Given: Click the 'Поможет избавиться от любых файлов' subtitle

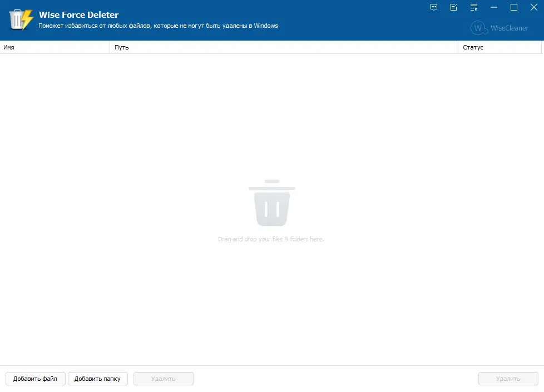Looking at the screenshot, I should coord(158,26).
